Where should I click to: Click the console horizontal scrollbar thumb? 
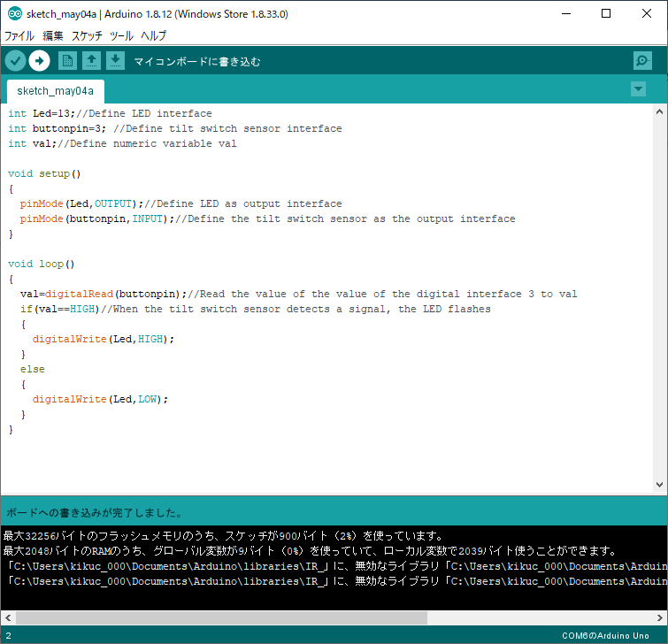221,617
